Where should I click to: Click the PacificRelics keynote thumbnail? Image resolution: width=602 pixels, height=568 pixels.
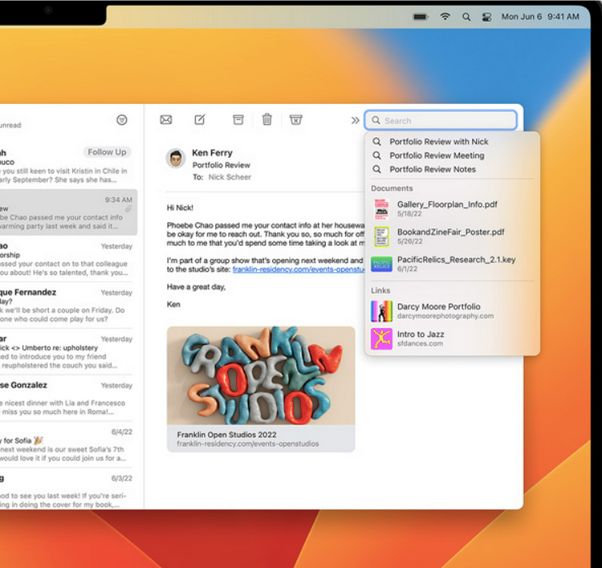382,264
